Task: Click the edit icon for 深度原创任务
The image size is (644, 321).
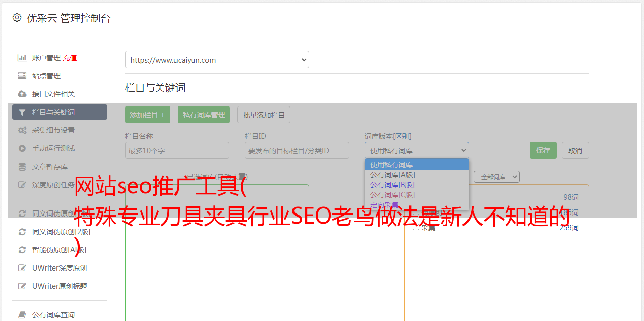Action: pyautogui.click(x=22, y=185)
